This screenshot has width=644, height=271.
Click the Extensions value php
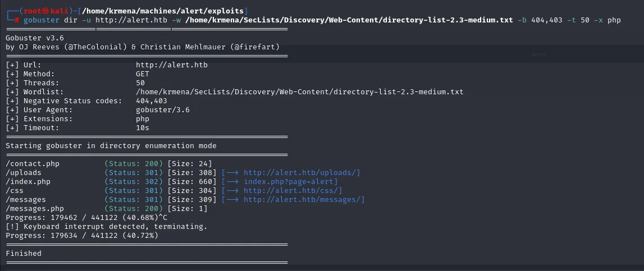(x=143, y=119)
